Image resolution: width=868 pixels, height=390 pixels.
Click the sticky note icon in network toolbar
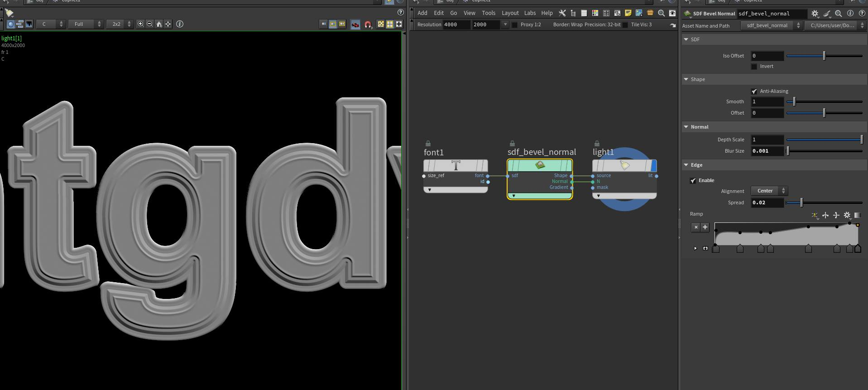pos(628,13)
